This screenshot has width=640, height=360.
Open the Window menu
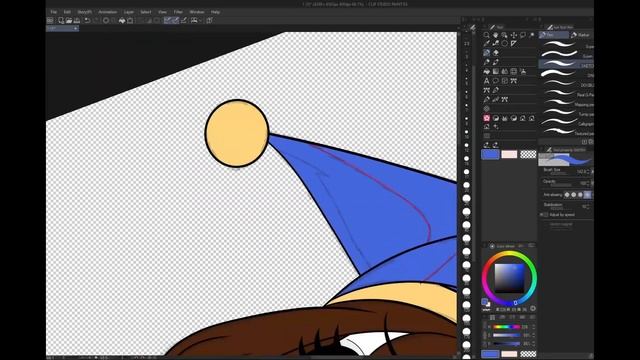(197, 12)
